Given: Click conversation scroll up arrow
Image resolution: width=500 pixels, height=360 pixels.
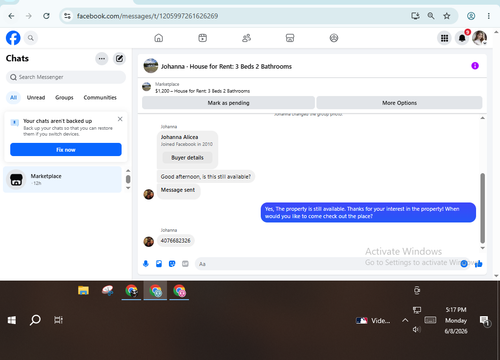Looking at the screenshot, I should click(x=482, y=118).
